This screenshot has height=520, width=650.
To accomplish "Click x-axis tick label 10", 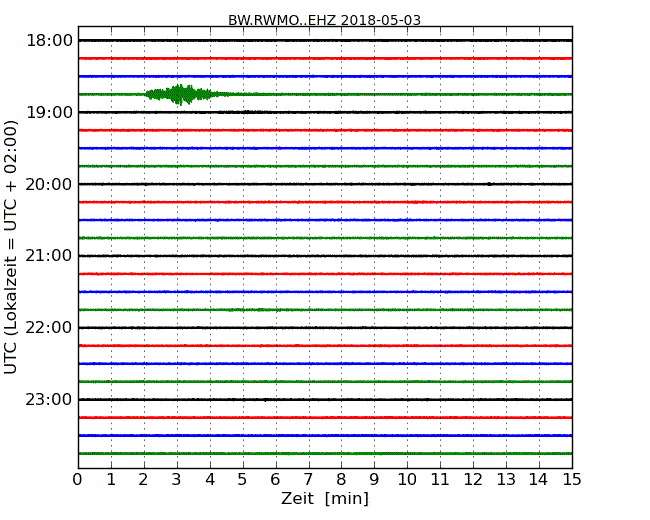I will point(407,479).
